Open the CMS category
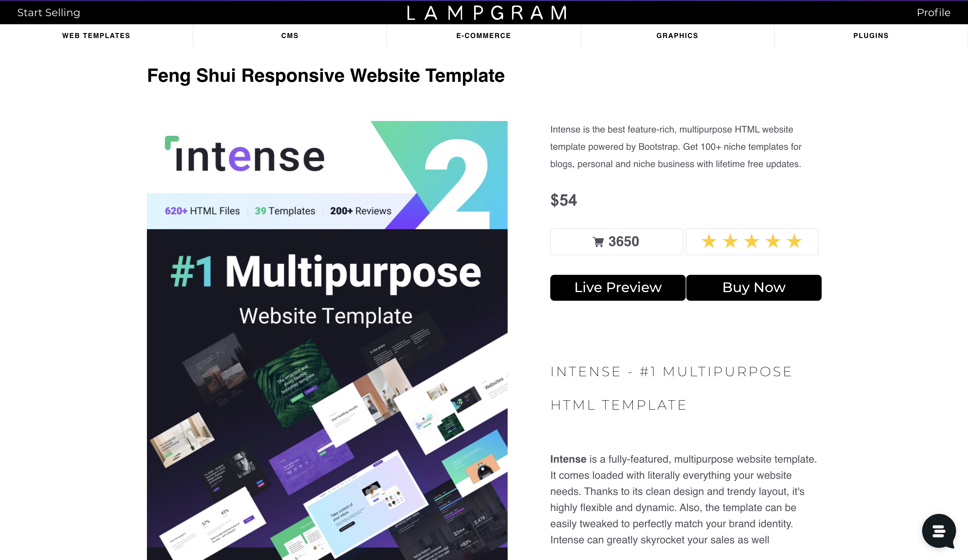The width and height of the screenshot is (968, 560). 290,36
